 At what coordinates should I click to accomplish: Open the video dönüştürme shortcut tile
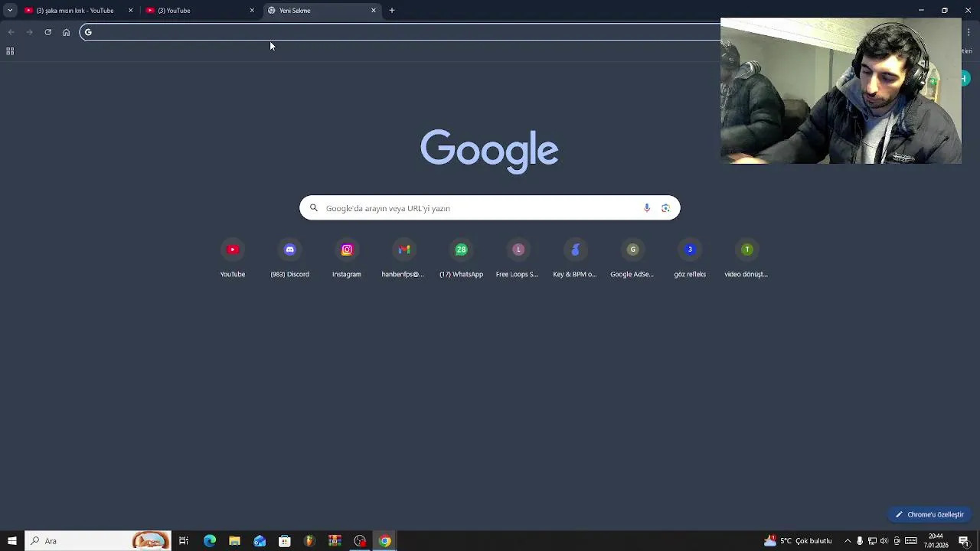746,259
